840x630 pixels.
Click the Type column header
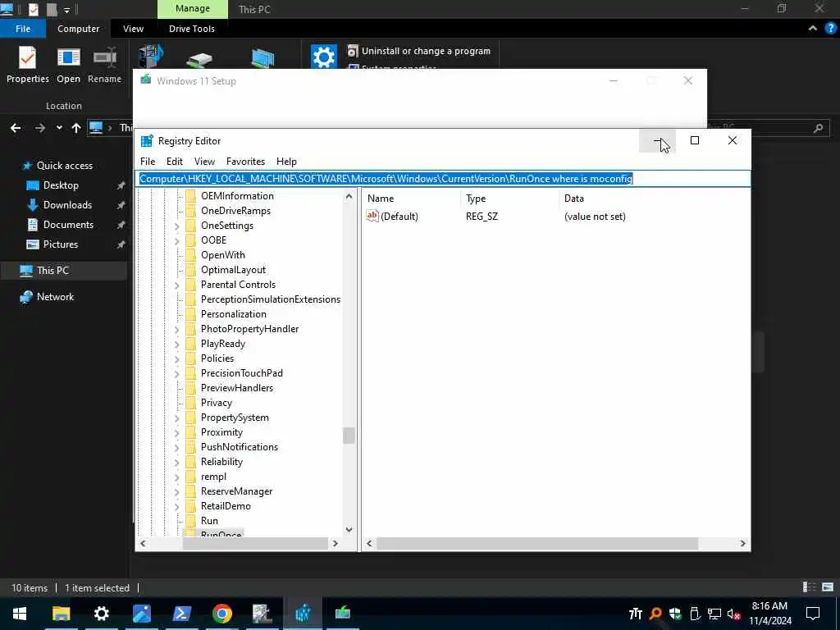tap(476, 199)
